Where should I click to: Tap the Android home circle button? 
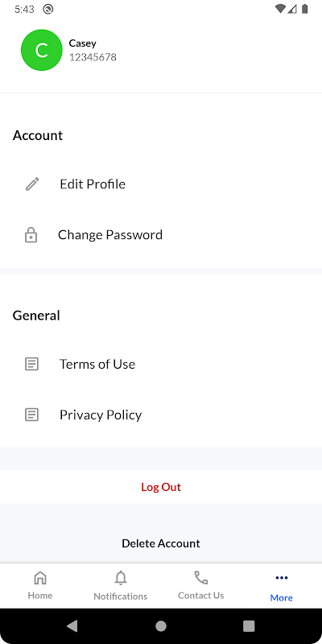click(x=161, y=626)
